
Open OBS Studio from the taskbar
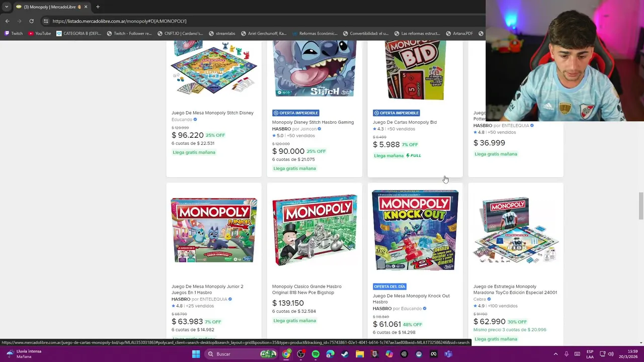(x=301, y=354)
